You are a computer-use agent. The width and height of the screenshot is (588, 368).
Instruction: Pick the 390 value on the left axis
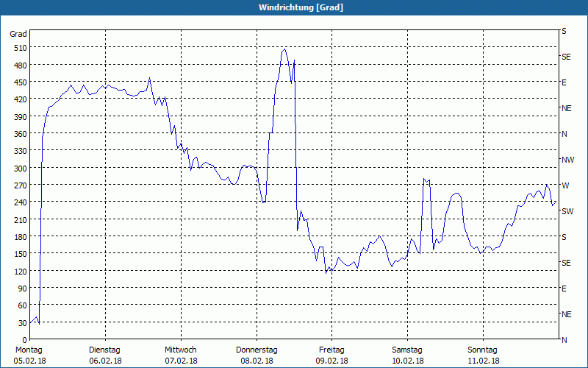point(21,117)
